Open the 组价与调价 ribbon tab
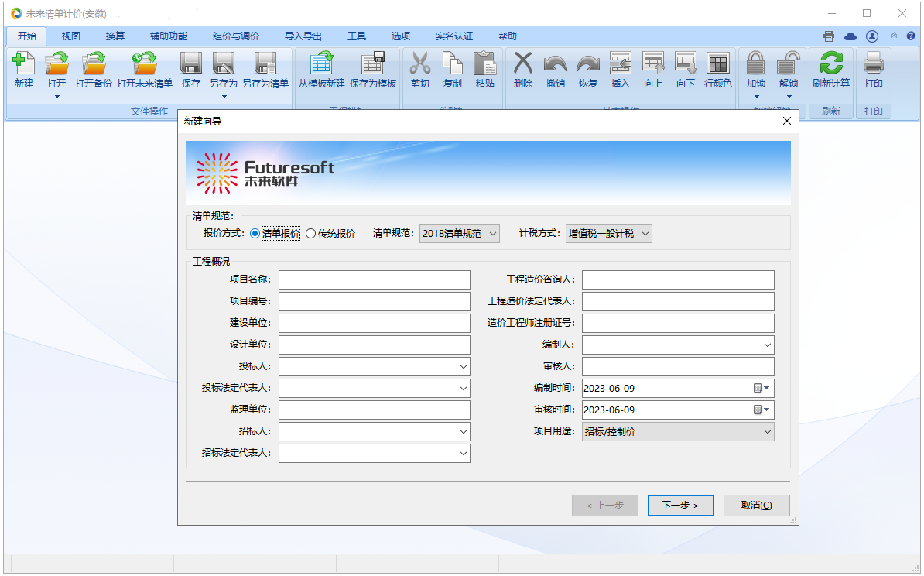 click(x=236, y=36)
